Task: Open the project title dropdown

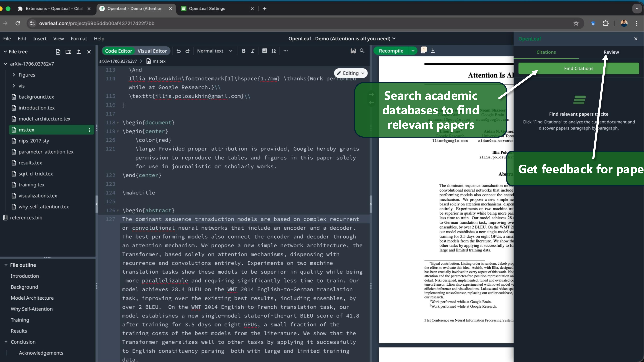Action: tap(342, 39)
